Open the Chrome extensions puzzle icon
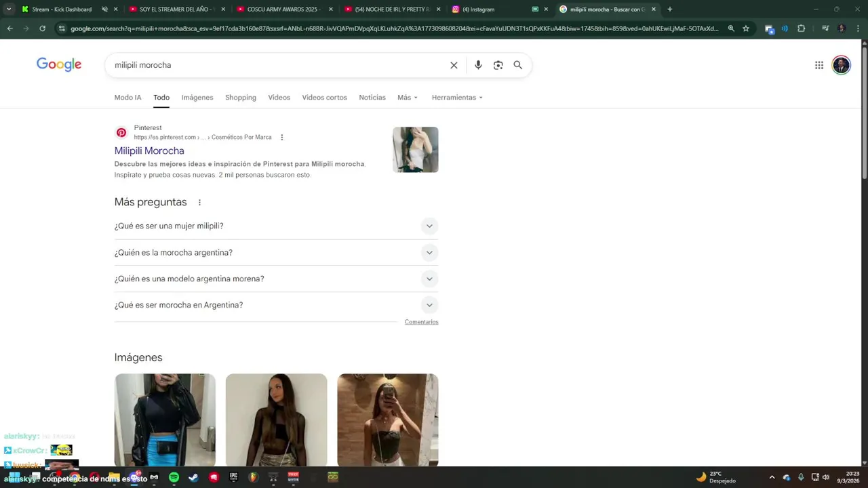Screen dimensions: 868x488 [801, 28]
